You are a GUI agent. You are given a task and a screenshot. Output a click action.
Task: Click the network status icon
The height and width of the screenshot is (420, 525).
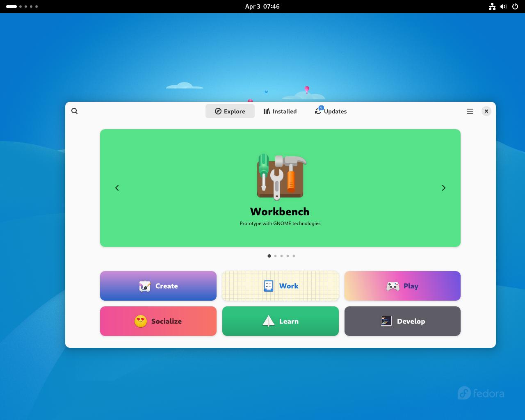click(492, 7)
